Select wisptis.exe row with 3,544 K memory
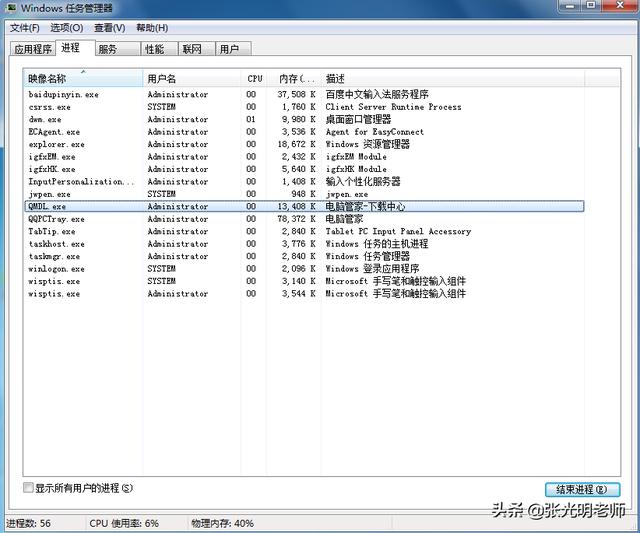 (x=304, y=293)
